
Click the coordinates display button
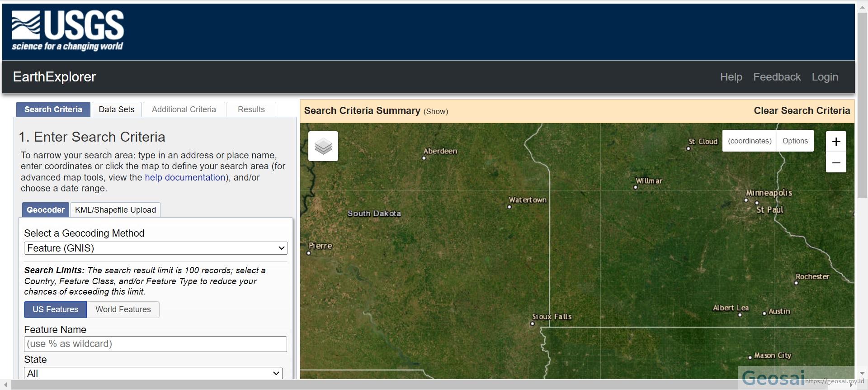click(x=749, y=141)
